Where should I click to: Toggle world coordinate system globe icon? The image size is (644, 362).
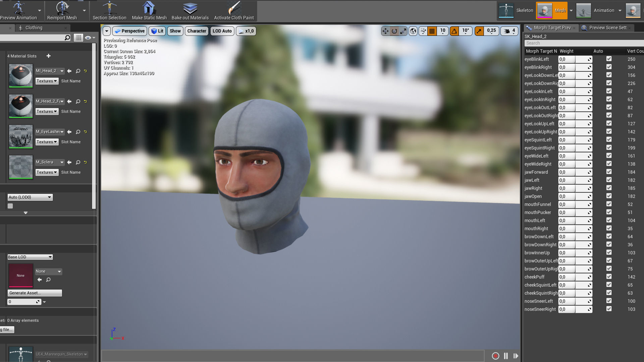click(413, 31)
